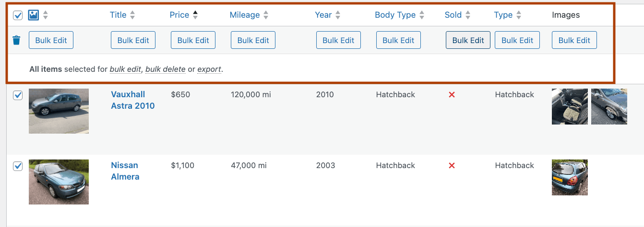Uncheck the Vauxhall Astra 2010 row checkbox
This screenshot has width=644, height=227.
[x=18, y=95]
